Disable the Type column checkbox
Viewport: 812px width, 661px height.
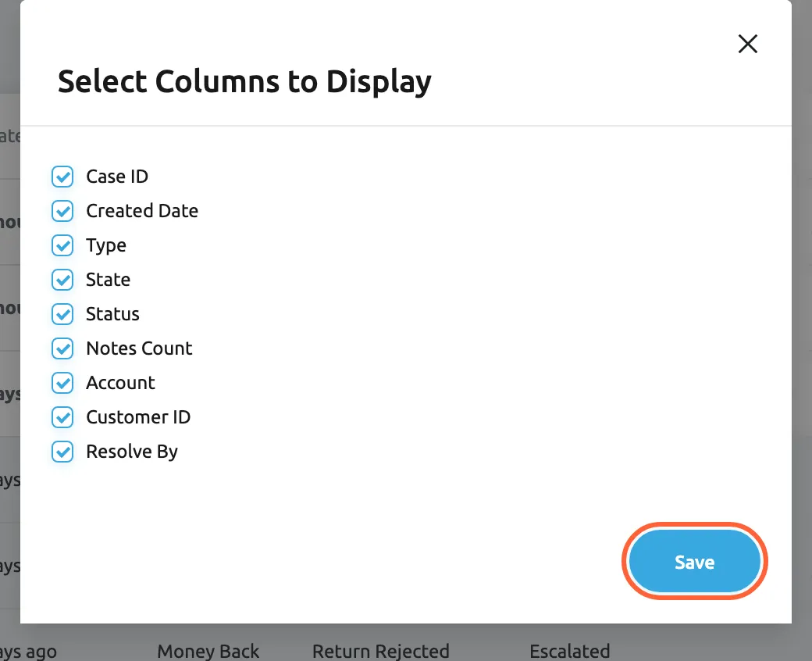62,245
